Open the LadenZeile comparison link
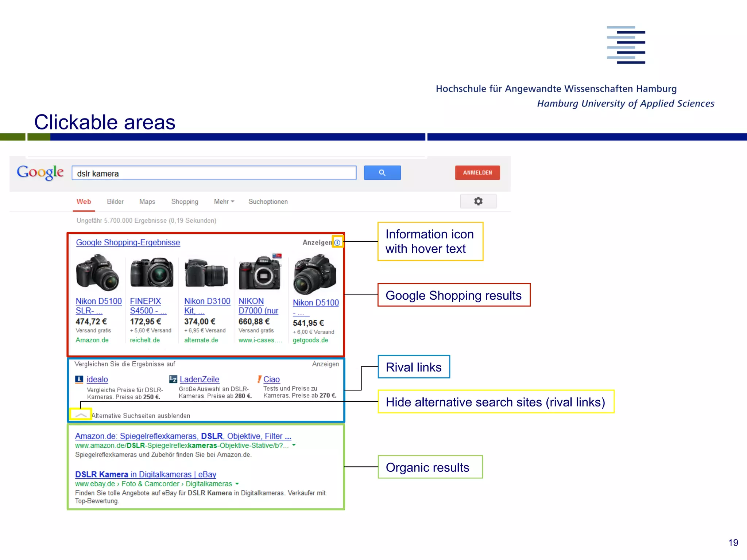 point(200,380)
